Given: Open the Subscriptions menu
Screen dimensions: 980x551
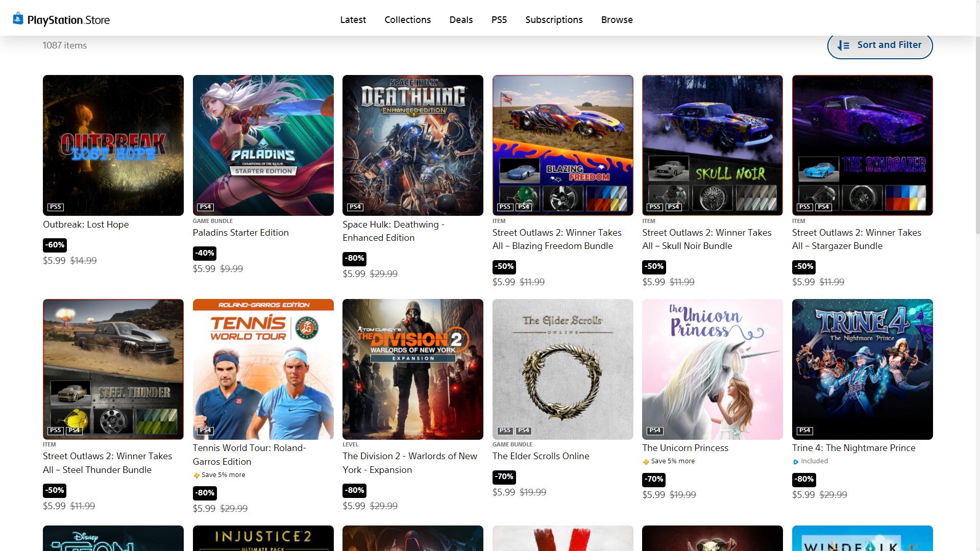Looking at the screenshot, I should click(x=554, y=20).
